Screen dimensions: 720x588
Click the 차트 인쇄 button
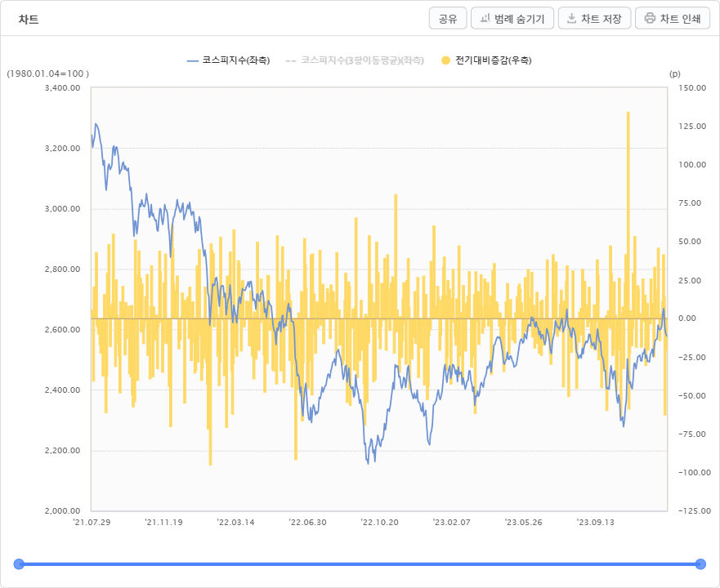click(673, 18)
